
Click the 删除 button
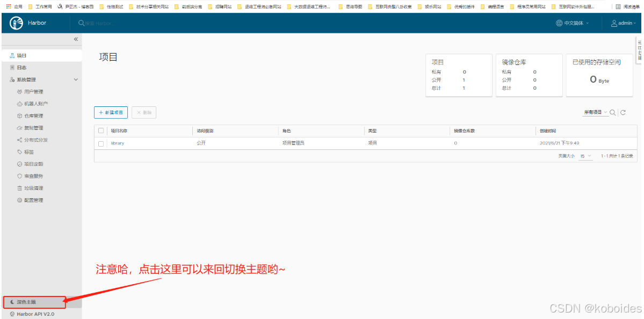point(144,112)
